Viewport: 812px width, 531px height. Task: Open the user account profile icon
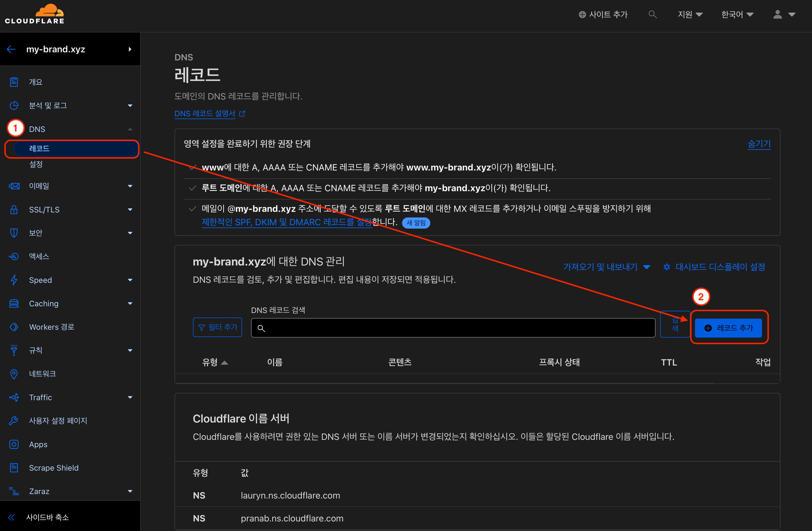click(x=777, y=15)
